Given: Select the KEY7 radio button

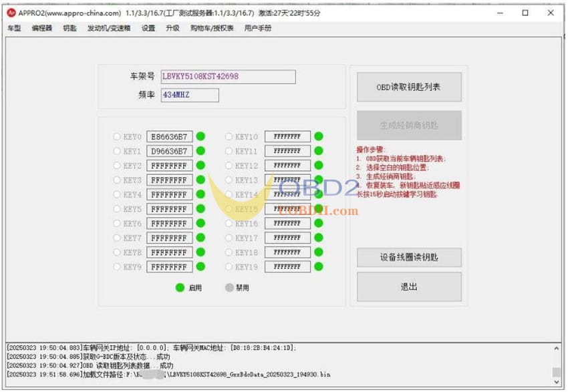Looking at the screenshot, I should pos(117,238).
